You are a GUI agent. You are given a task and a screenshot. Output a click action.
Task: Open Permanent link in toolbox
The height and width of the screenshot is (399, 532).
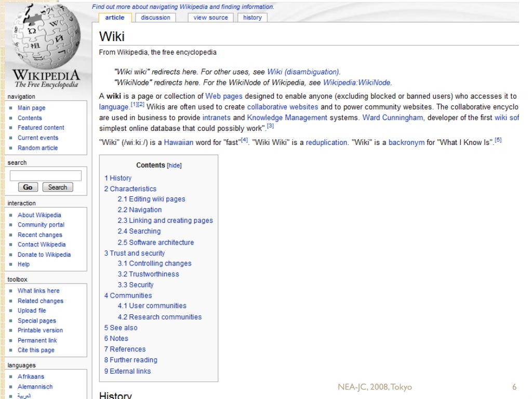click(37, 340)
